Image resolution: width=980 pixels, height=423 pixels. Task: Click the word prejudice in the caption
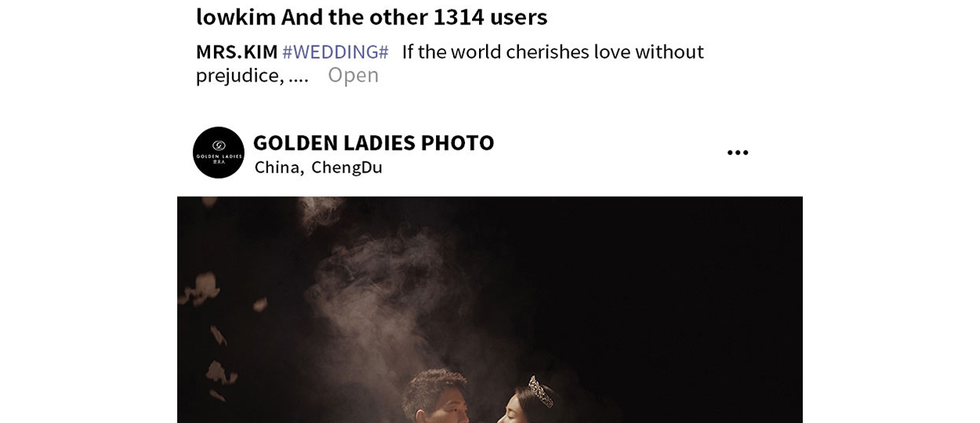(238, 75)
